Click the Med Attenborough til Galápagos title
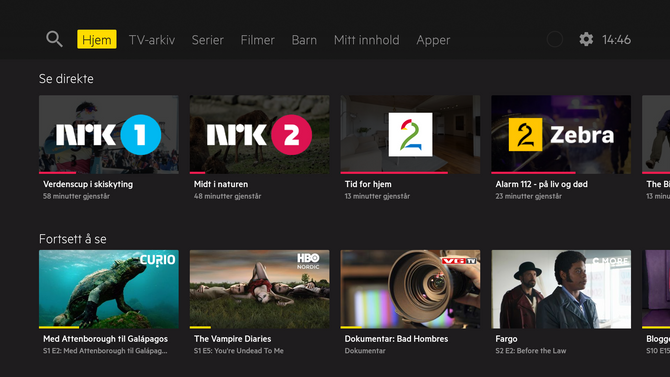The image size is (670, 377). [x=106, y=339]
